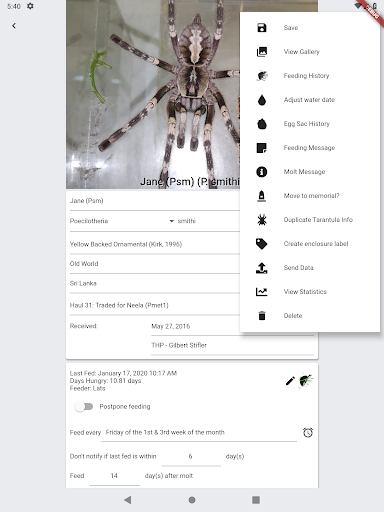Click the alarm clock feeding schedule icon
The image size is (384, 512).
(308, 432)
